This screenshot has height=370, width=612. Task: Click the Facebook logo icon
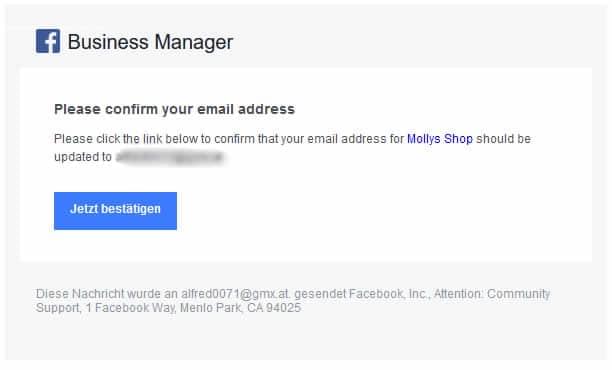(x=48, y=41)
